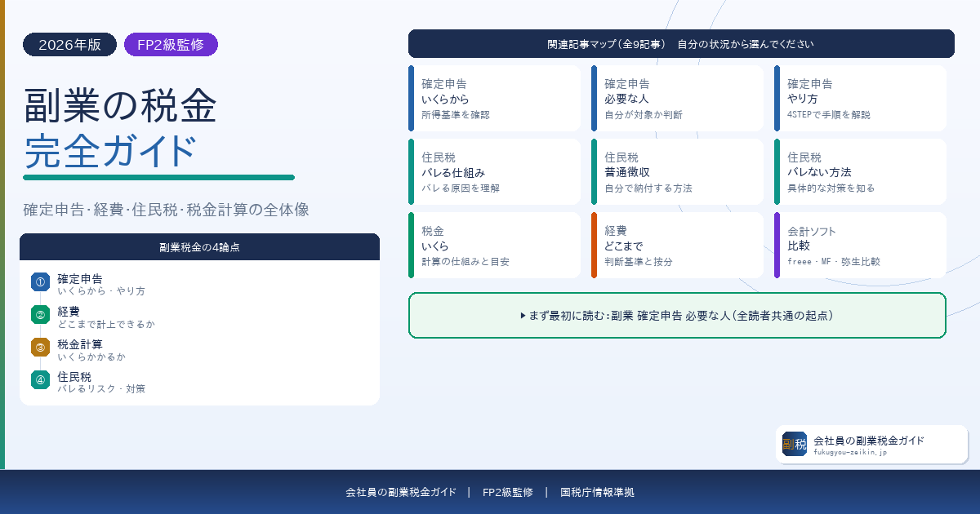The image size is (980, 514).
Task: Select the ③ 税金計算 numbered circle icon
Action: click(40, 347)
